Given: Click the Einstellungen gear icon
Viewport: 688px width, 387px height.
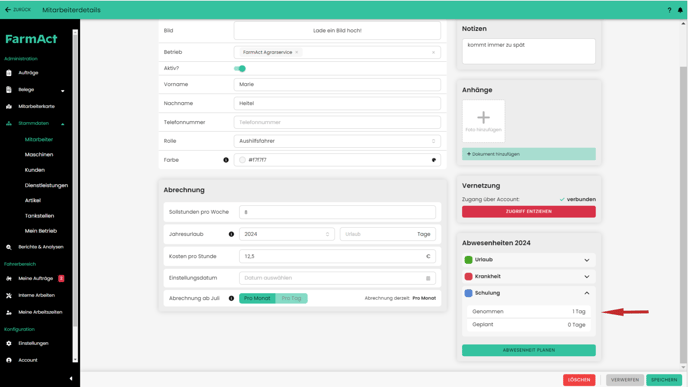Looking at the screenshot, I should [x=9, y=344].
